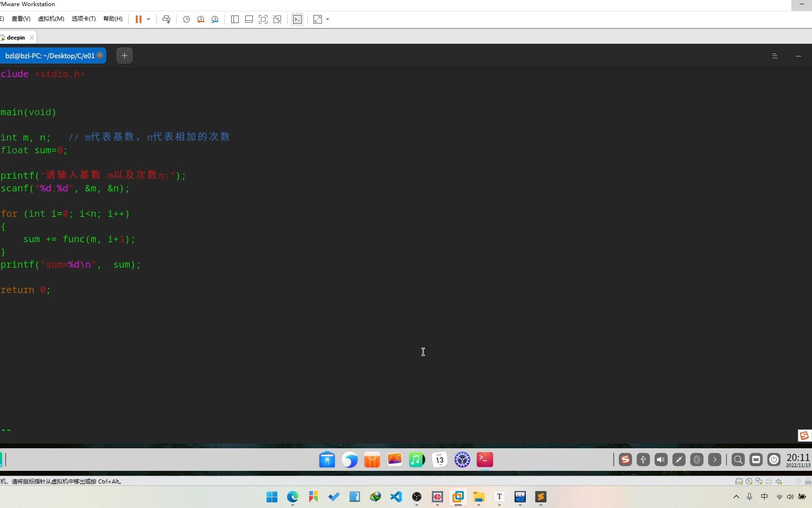
Task: Open the Calendar app from the dock
Action: 439,460
